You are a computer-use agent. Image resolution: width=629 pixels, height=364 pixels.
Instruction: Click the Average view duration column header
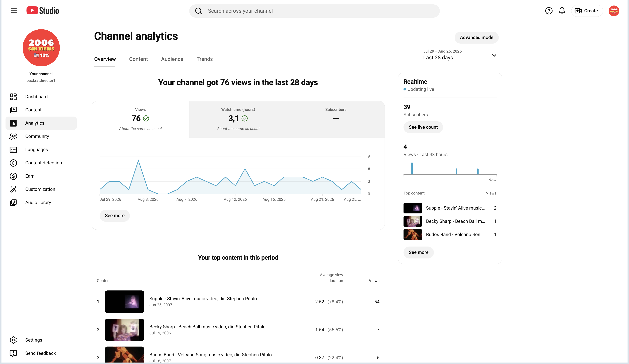pyautogui.click(x=331, y=278)
